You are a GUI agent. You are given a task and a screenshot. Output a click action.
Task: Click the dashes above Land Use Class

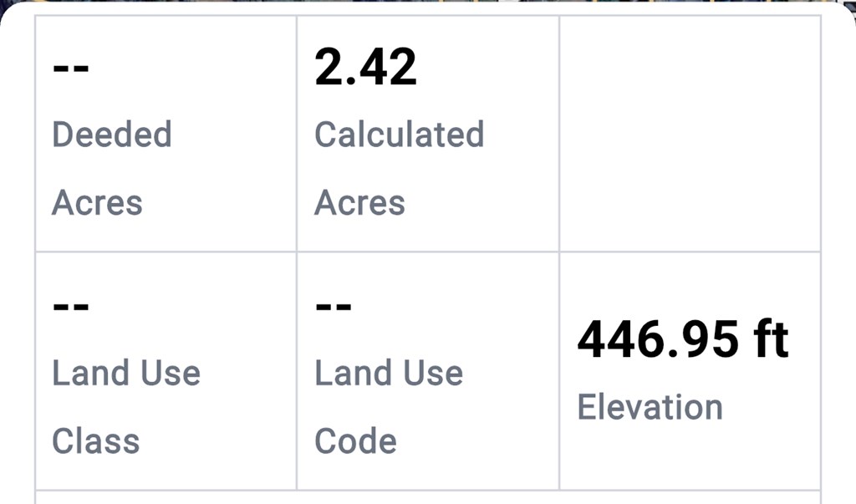[x=71, y=306]
